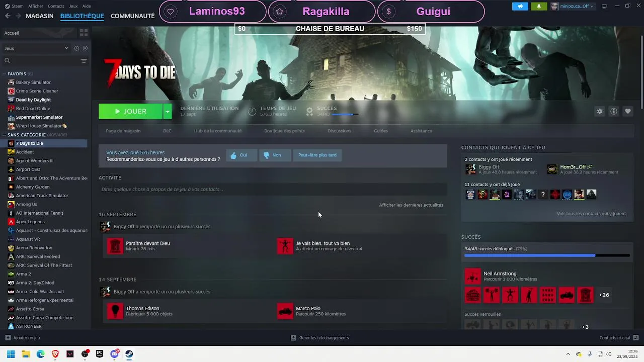Open the DLC tab
Viewport: 644px width, 362px height.
pyautogui.click(x=167, y=131)
